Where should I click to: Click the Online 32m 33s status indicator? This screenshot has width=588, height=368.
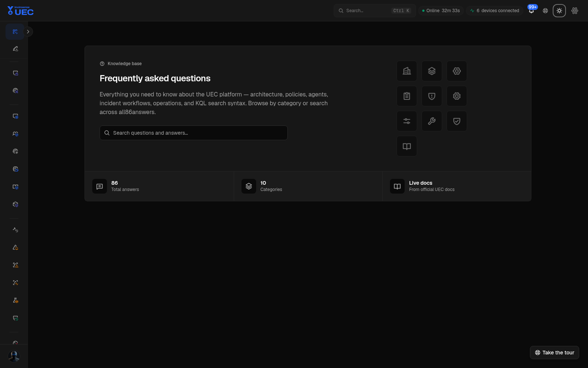(441, 11)
